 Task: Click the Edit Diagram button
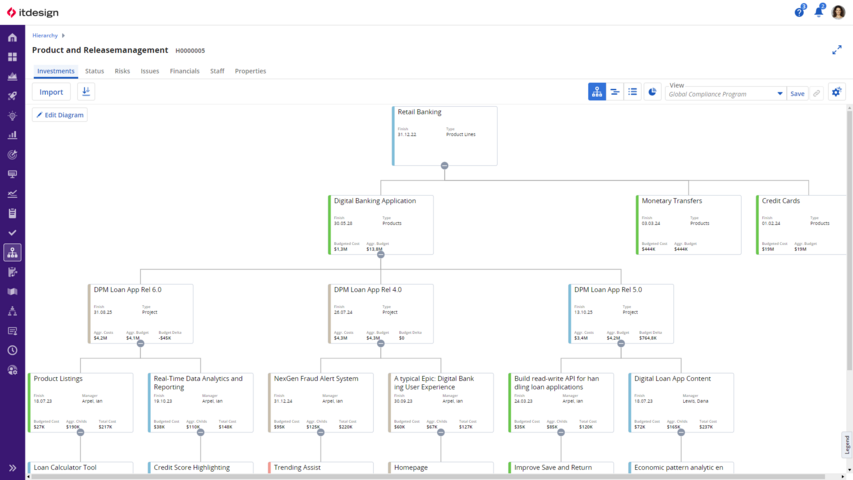click(60, 115)
